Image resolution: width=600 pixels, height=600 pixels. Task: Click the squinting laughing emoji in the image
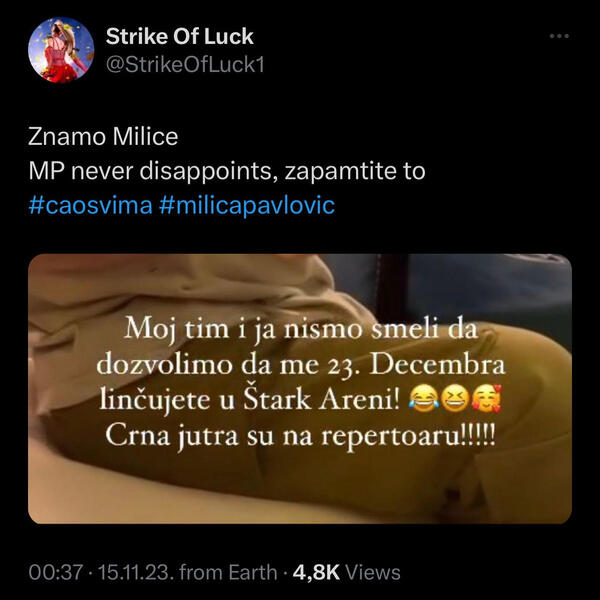(454, 400)
